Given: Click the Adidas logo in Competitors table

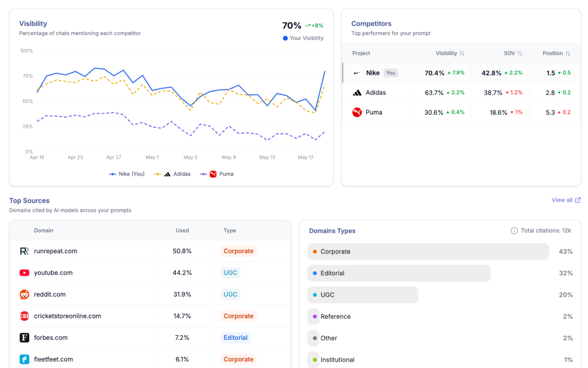Looking at the screenshot, I should [x=357, y=93].
